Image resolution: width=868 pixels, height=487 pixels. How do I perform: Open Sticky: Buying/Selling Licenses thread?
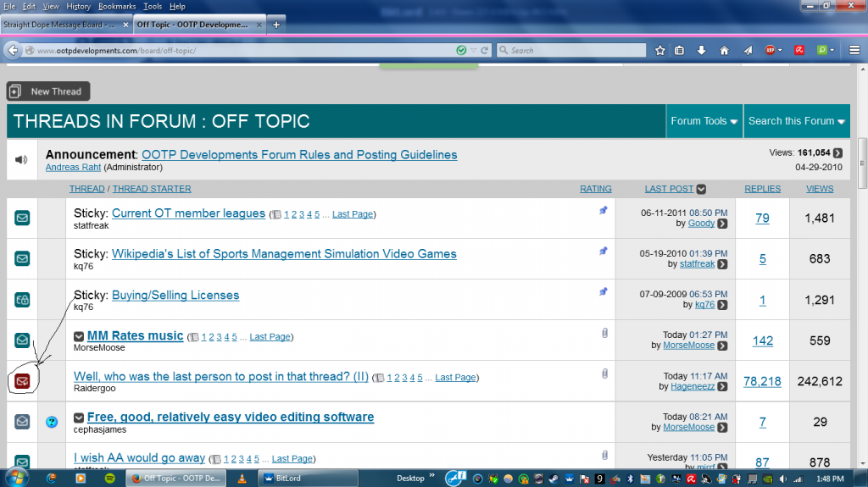pyautogui.click(x=175, y=296)
